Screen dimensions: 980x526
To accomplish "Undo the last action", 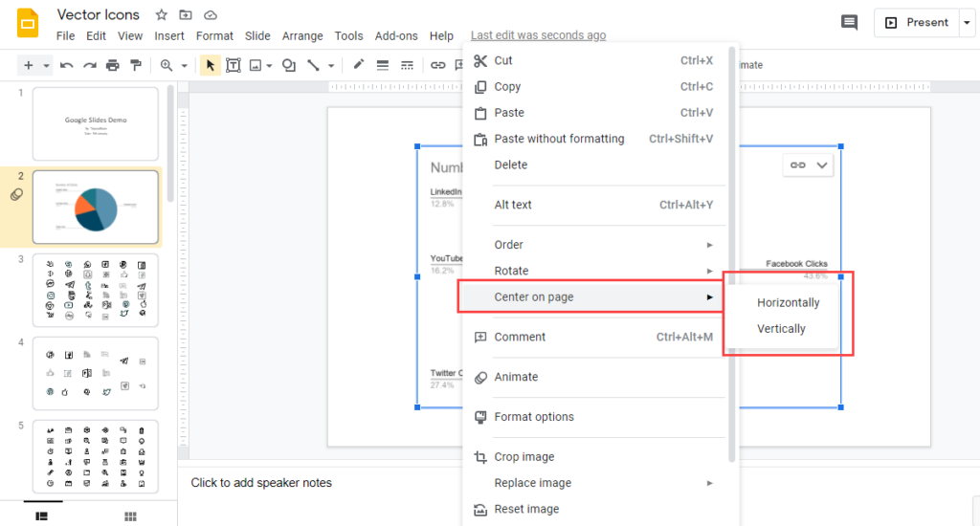I will pyautogui.click(x=66, y=65).
